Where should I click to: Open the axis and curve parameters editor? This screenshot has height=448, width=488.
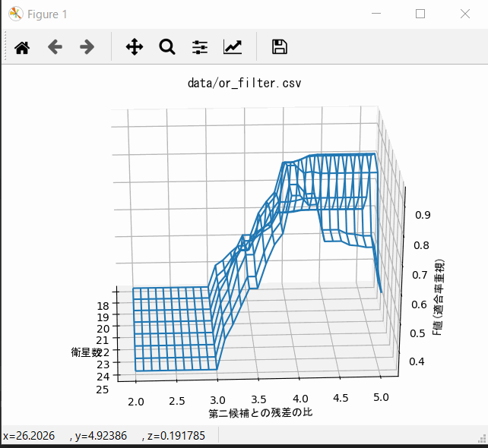233,47
